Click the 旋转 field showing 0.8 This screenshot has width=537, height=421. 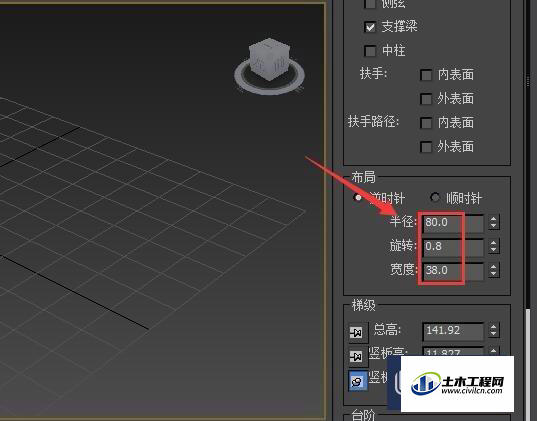click(x=453, y=247)
